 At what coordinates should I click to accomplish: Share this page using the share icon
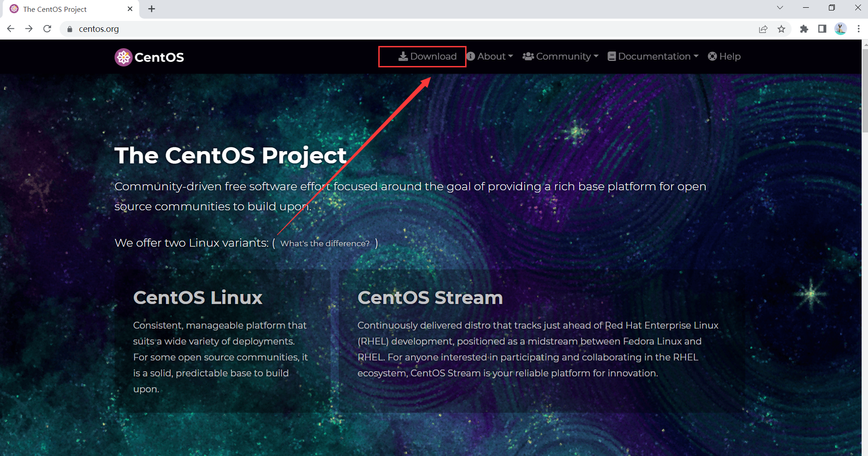[x=763, y=29]
